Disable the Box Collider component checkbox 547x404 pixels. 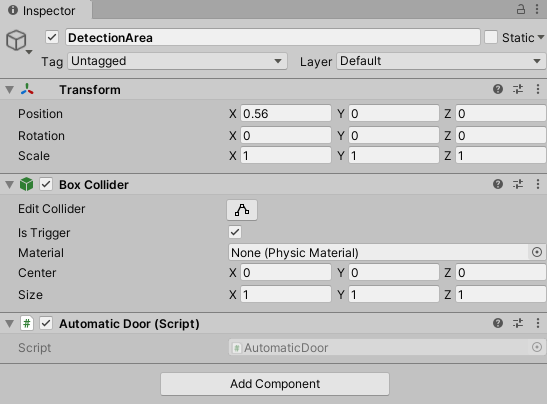tap(46, 184)
